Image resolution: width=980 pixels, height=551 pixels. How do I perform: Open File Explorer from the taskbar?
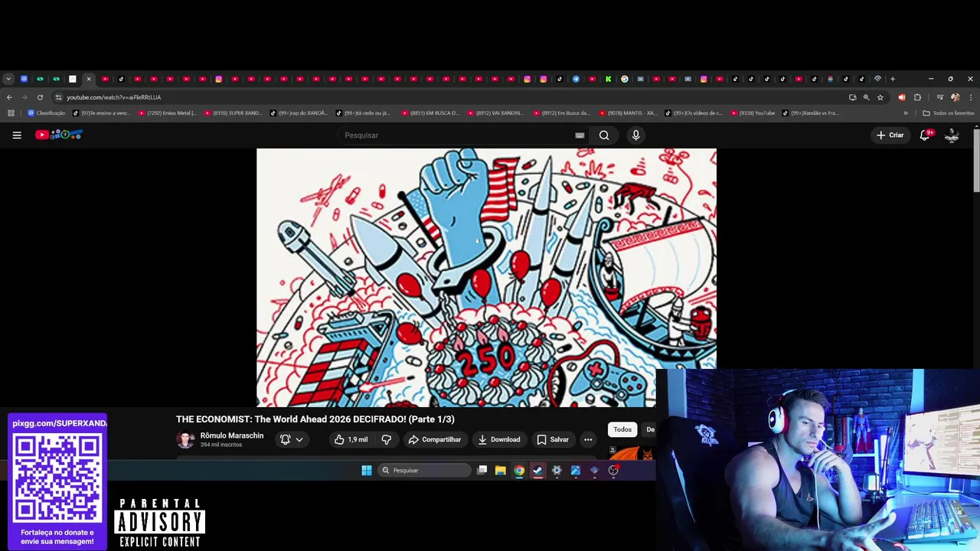(500, 471)
